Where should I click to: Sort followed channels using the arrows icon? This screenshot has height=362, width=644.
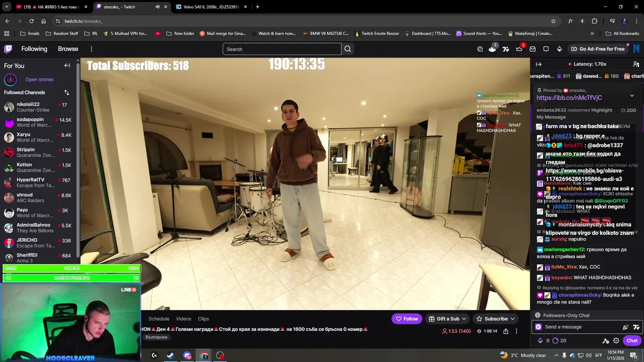coord(66,93)
